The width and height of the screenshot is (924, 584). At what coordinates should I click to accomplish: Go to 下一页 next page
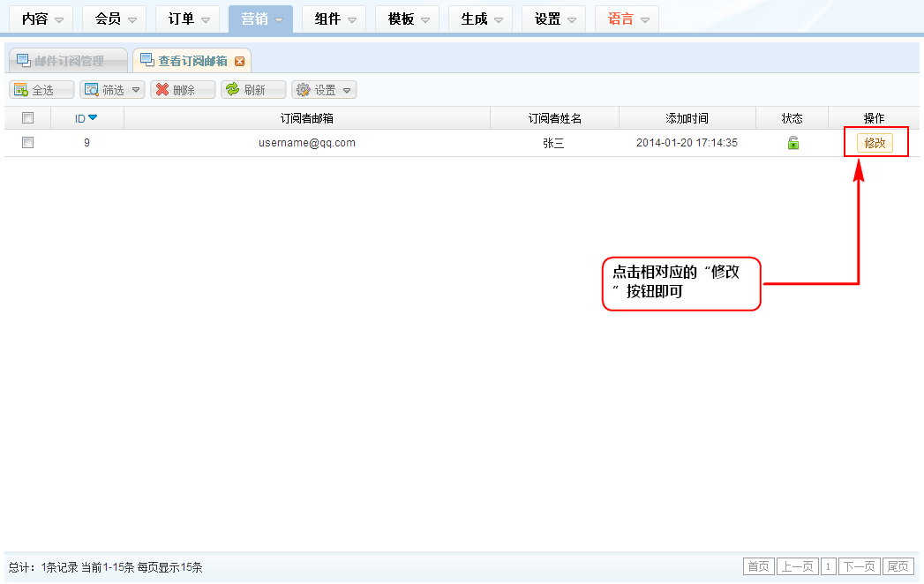coord(859,566)
